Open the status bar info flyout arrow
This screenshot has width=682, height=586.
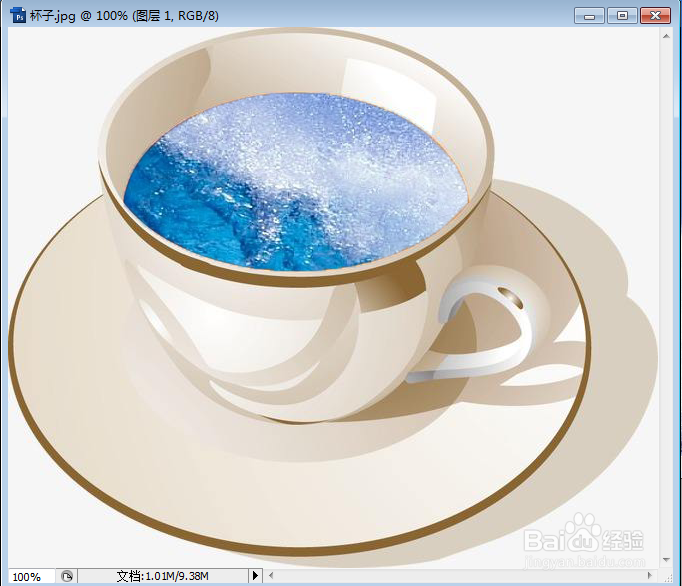pyautogui.click(x=256, y=576)
